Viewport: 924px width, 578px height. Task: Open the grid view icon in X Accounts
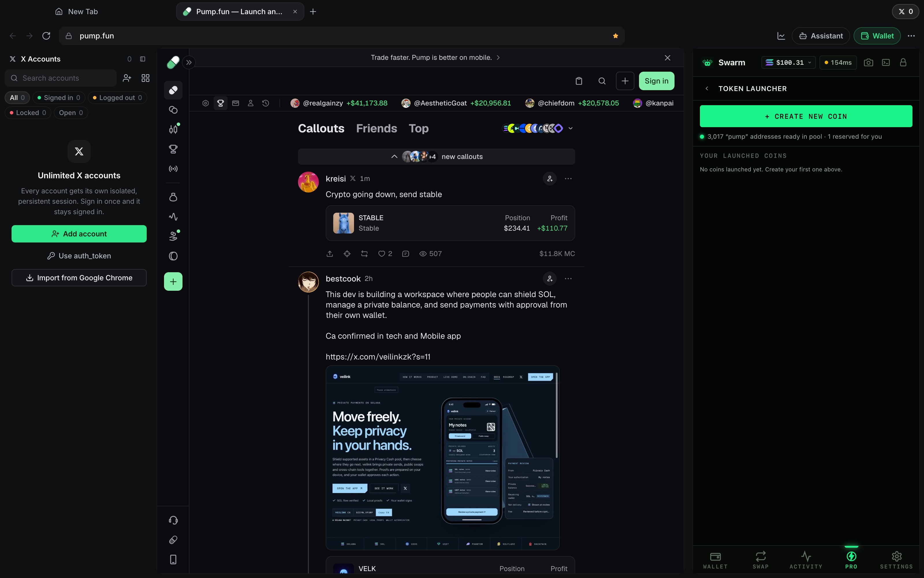pos(146,78)
